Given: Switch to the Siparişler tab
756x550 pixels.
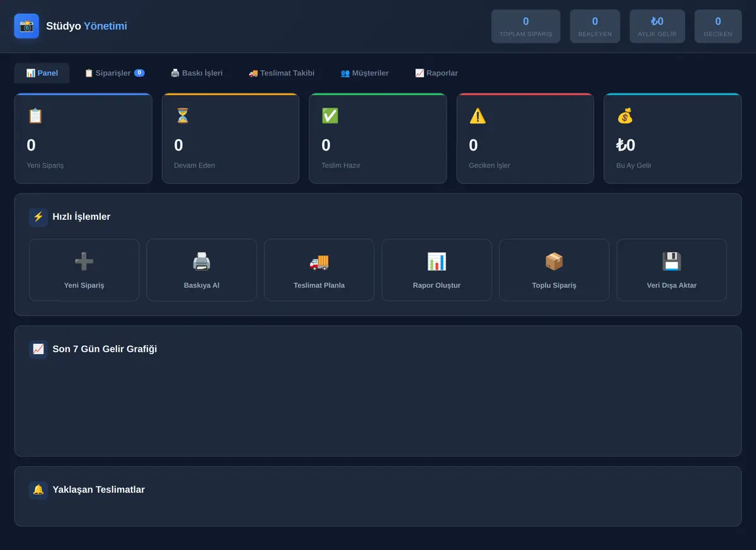Looking at the screenshot, I should 114,73.
